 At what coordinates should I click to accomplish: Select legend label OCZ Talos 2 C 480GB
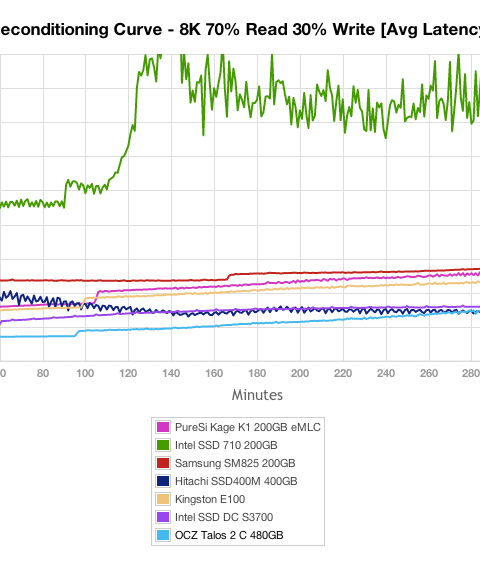click(229, 535)
